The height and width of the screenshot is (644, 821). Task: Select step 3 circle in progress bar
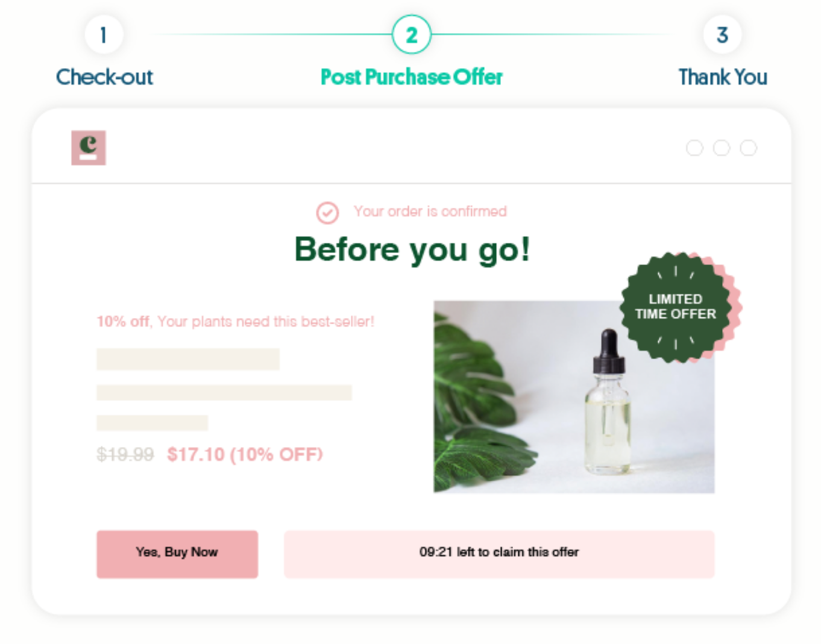coord(722,35)
